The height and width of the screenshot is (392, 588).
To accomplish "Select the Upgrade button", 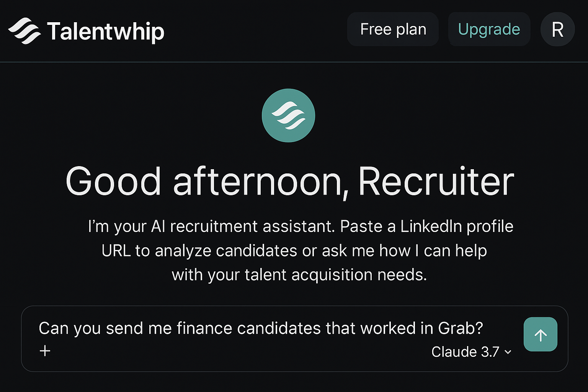I will tap(489, 29).
